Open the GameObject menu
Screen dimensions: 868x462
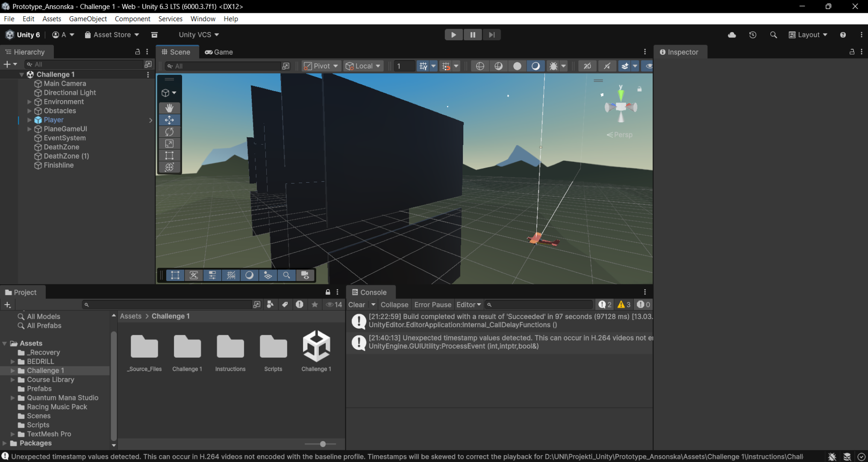coord(88,19)
